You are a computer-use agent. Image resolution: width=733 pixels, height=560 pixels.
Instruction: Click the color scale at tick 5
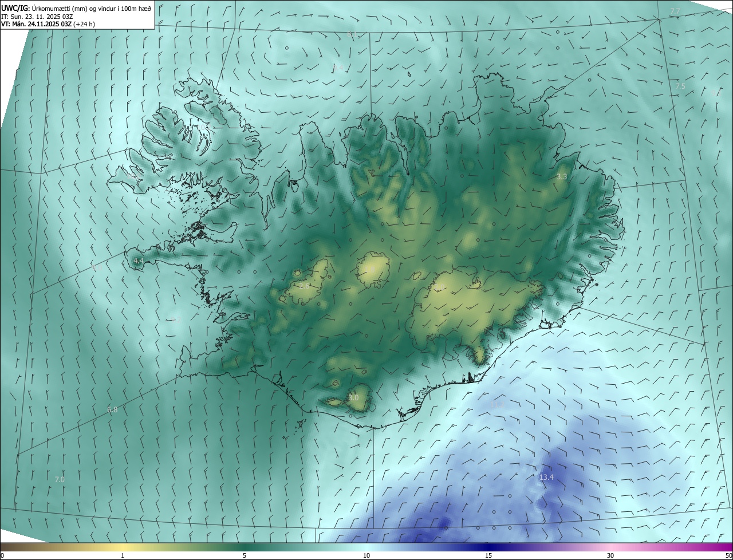click(x=245, y=555)
